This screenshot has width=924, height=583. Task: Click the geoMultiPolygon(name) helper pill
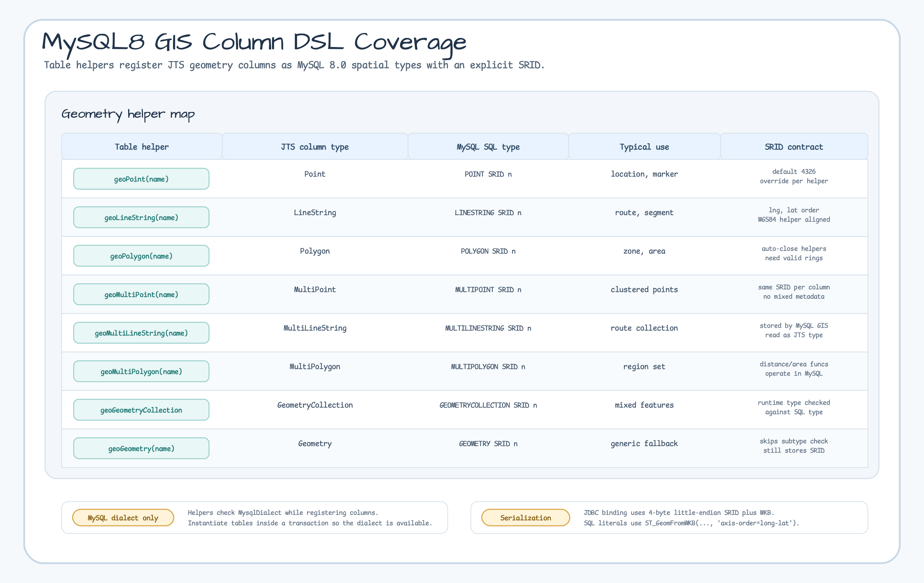[141, 372]
